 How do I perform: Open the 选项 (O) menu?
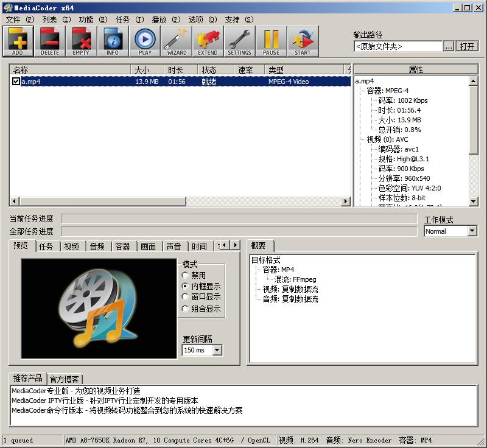203,19
